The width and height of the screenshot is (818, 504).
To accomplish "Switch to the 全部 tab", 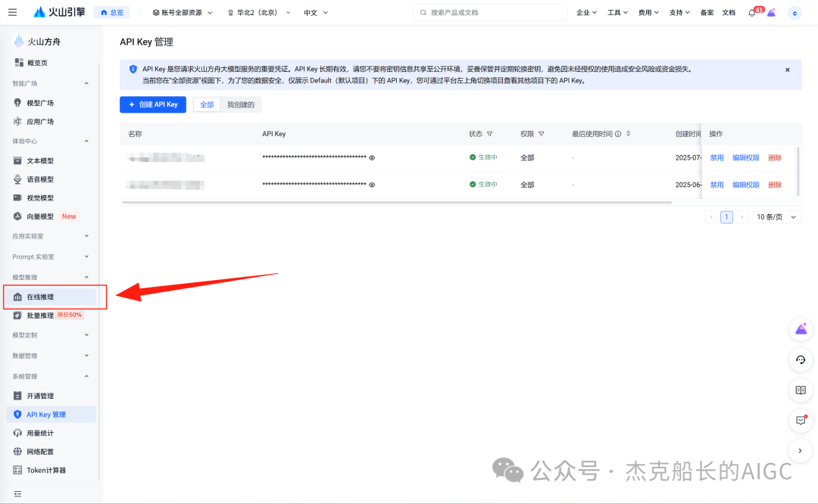I will (207, 104).
